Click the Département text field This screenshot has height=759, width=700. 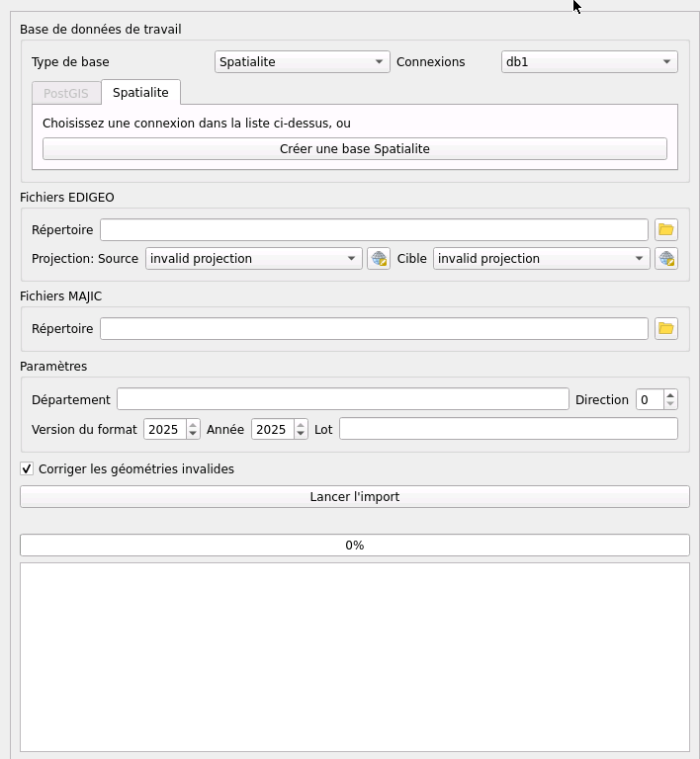(x=342, y=399)
